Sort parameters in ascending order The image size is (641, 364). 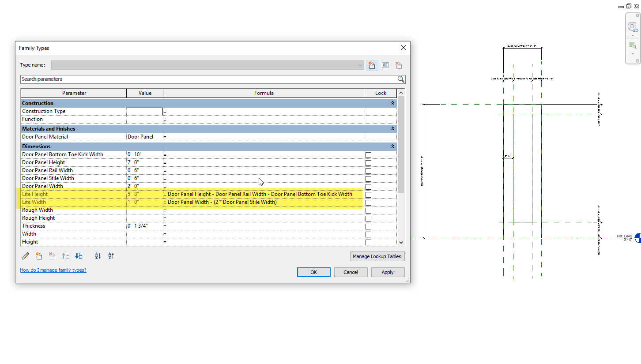[97, 256]
